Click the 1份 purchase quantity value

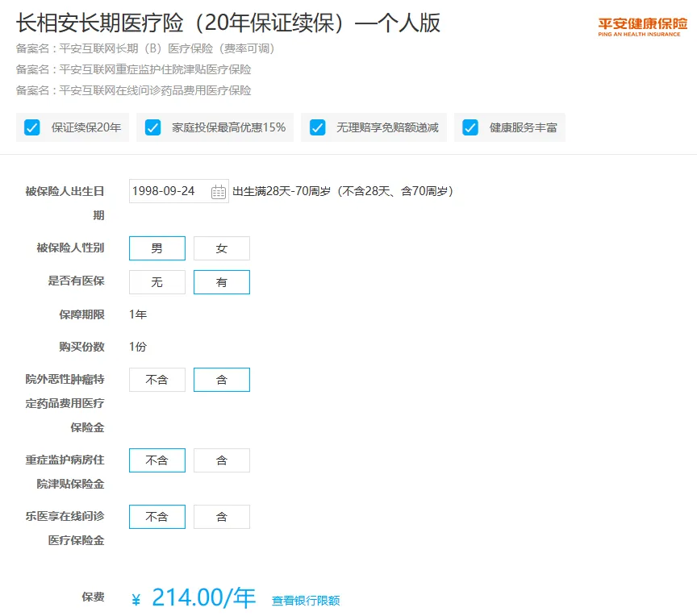138,347
